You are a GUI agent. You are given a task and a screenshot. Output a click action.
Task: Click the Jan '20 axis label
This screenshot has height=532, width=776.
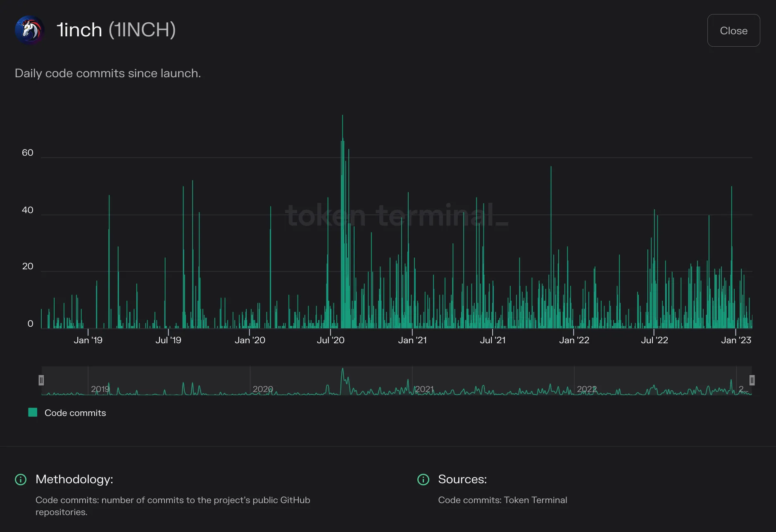(x=250, y=340)
